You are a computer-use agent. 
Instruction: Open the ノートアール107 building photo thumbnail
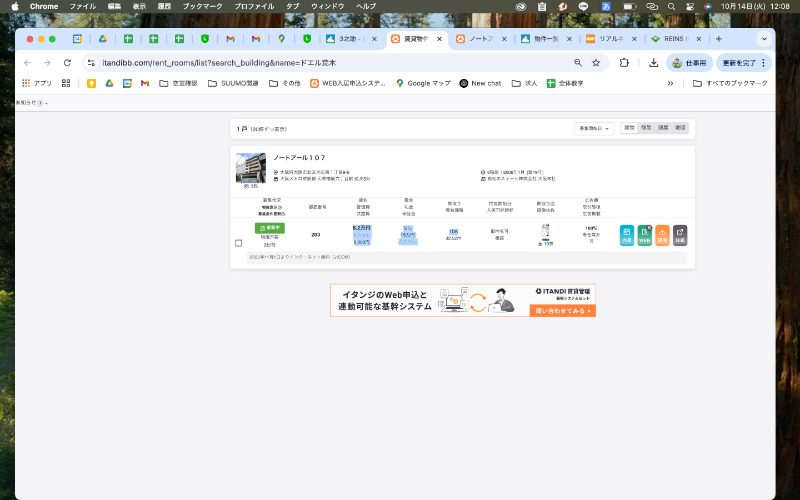pyautogui.click(x=251, y=167)
